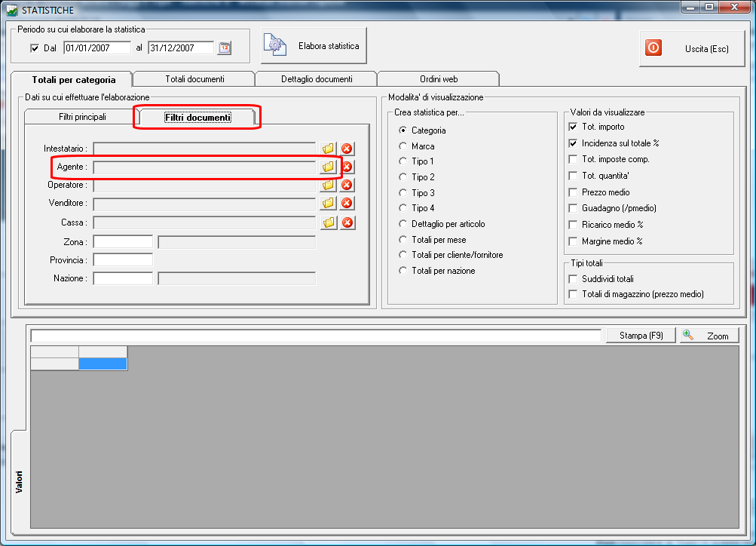Clear the Venditore field with red X
The height and width of the screenshot is (546, 756).
tap(347, 203)
